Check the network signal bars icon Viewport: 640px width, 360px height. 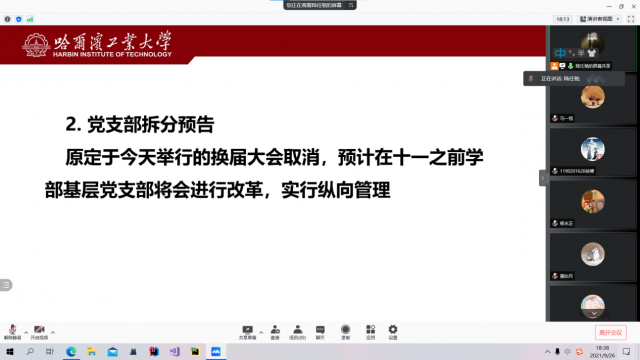30,19
